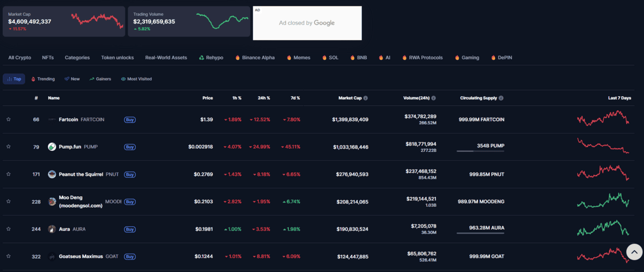The width and height of the screenshot is (644, 272).
Task: Sort table by 1h % column
Action: [236, 98]
